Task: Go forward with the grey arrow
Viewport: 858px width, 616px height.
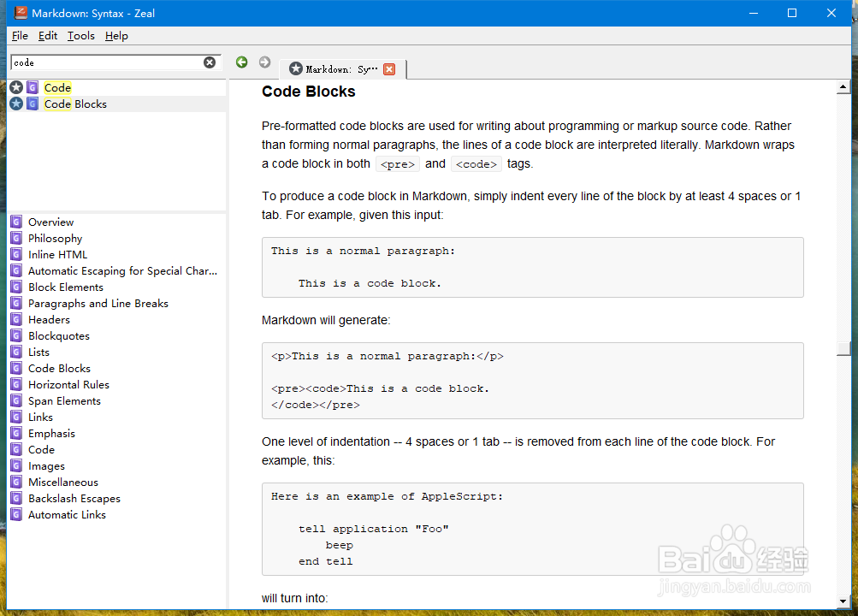Action: 265,62
